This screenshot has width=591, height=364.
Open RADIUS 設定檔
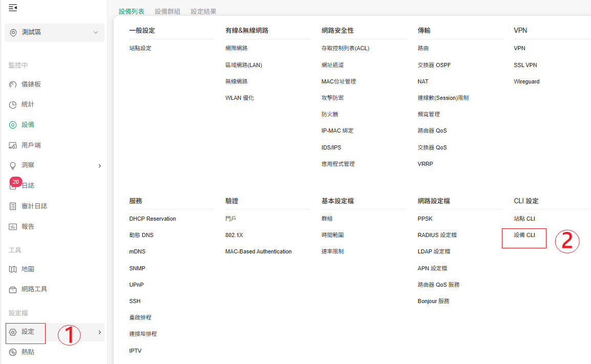437,235
